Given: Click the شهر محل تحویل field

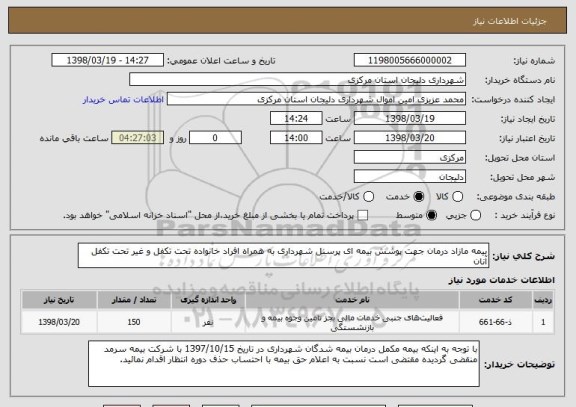Looking at the screenshot, I should point(410,177).
